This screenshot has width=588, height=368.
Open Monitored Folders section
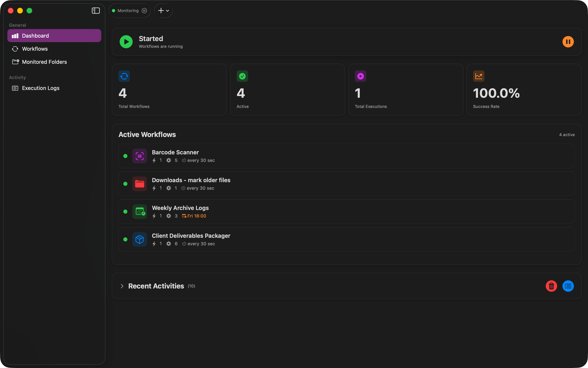tap(54, 62)
